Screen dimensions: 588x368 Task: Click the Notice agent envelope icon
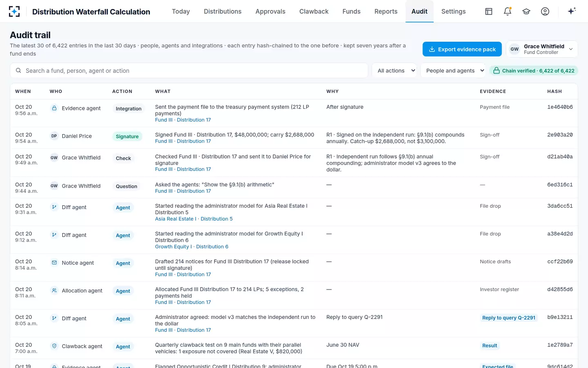click(54, 263)
